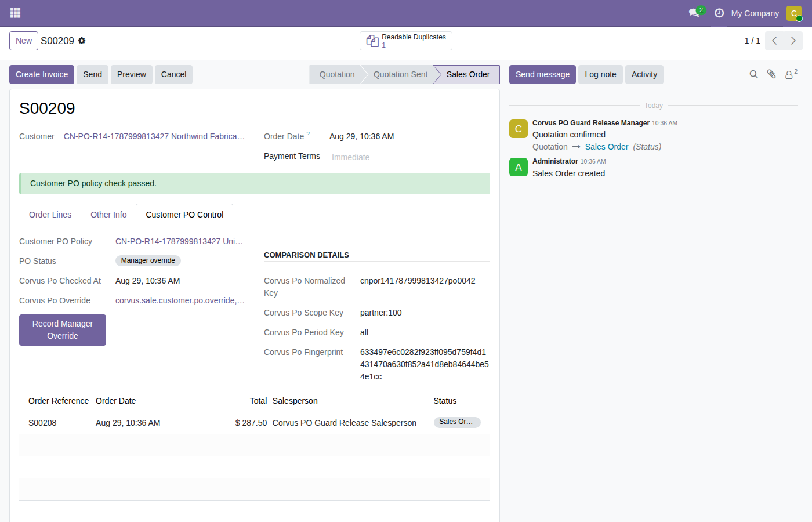Image resolution: width=812 pixels, height=522 pixels.
Task: Sort by the Total column header
Action: [258, 401]
